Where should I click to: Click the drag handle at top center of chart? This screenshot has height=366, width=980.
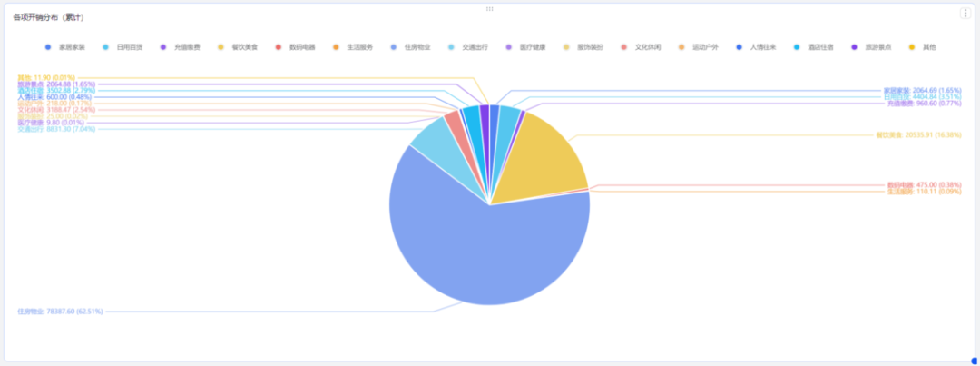pos(489,9)
